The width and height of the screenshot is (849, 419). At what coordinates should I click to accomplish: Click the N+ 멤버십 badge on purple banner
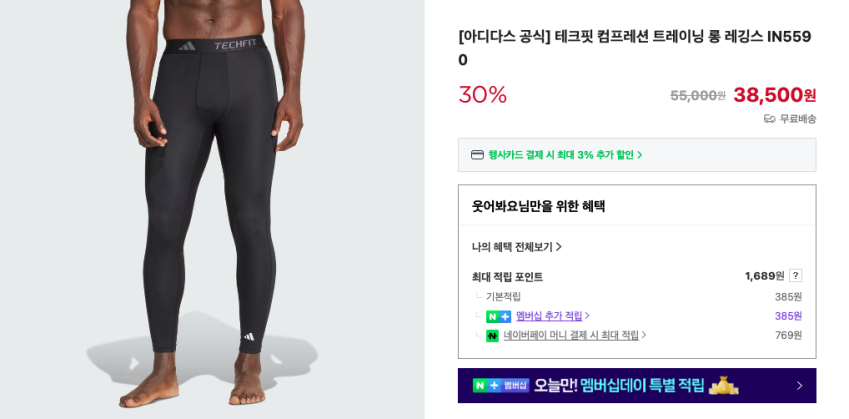501,385
